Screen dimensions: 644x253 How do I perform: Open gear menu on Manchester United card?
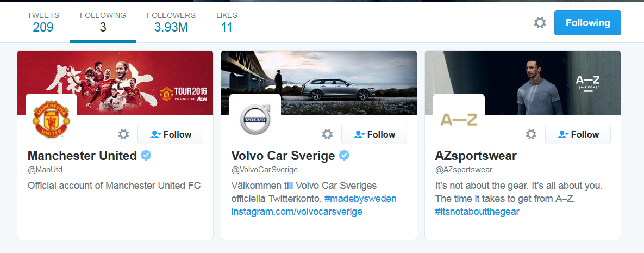tap(123, 134)
